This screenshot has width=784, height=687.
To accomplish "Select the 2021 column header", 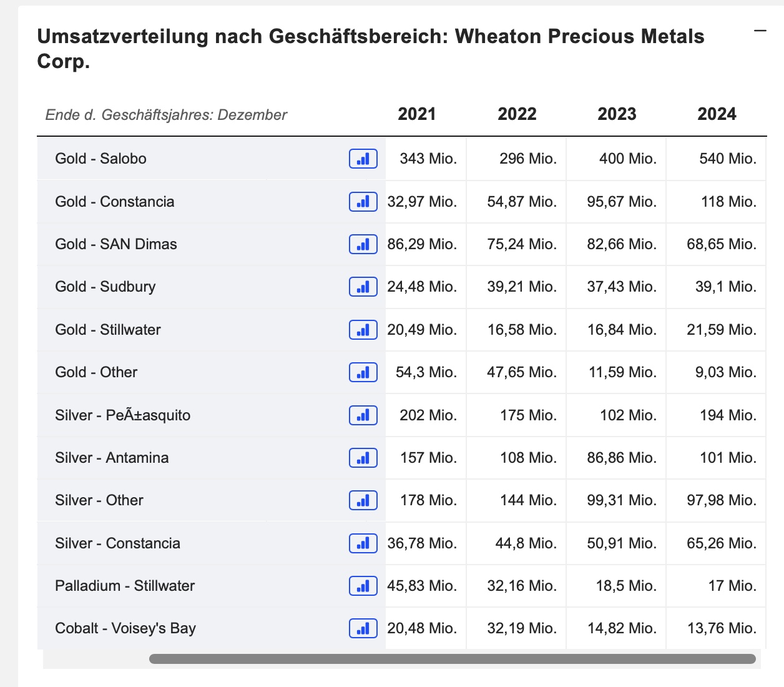I will click(x=417, y=114).
